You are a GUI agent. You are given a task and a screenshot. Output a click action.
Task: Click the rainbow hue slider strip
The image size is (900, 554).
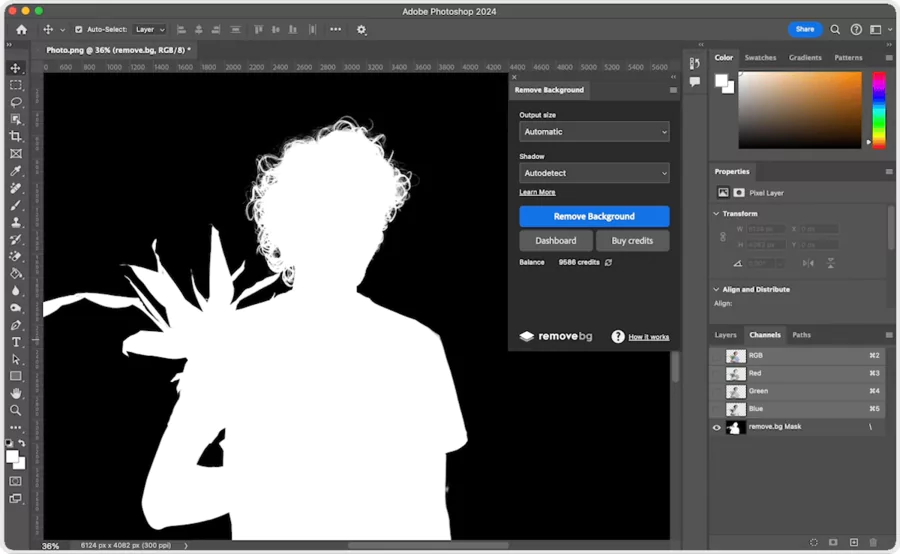click(878, 110)
